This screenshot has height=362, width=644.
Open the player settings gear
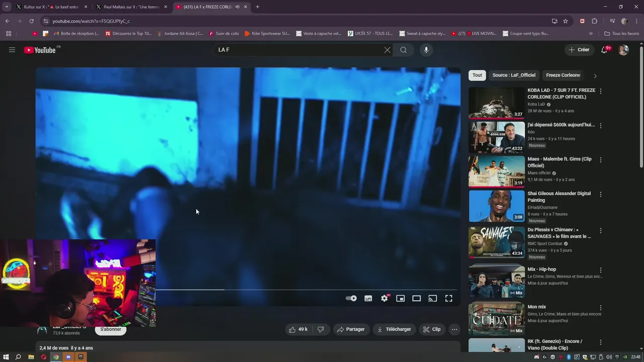384,298
